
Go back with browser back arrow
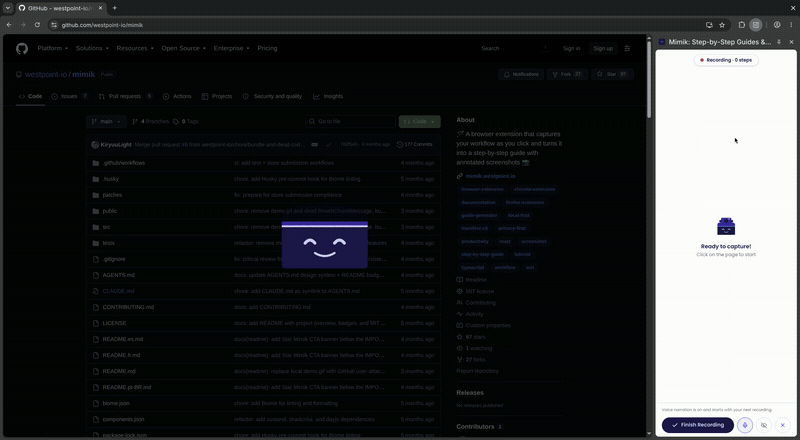9,25
